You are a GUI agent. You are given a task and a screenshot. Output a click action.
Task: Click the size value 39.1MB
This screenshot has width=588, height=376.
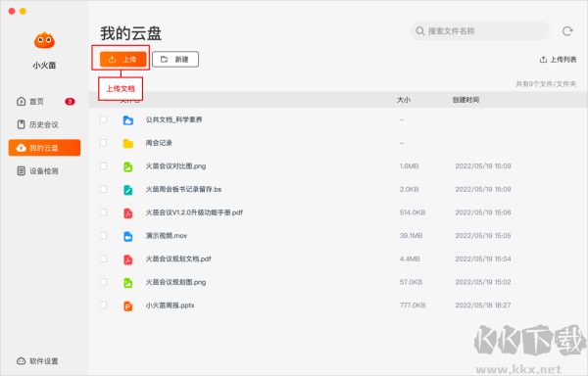pyautogui.click(x=411, y=236)
